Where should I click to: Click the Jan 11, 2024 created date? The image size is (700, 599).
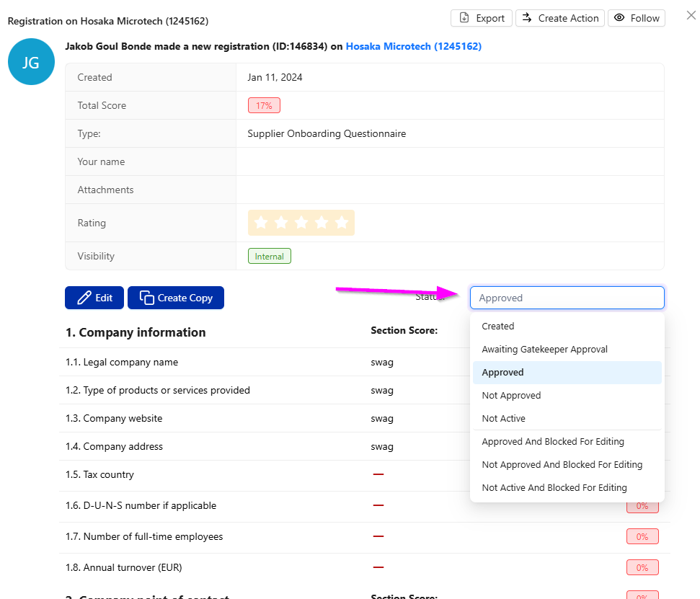[x=275, y=77]
